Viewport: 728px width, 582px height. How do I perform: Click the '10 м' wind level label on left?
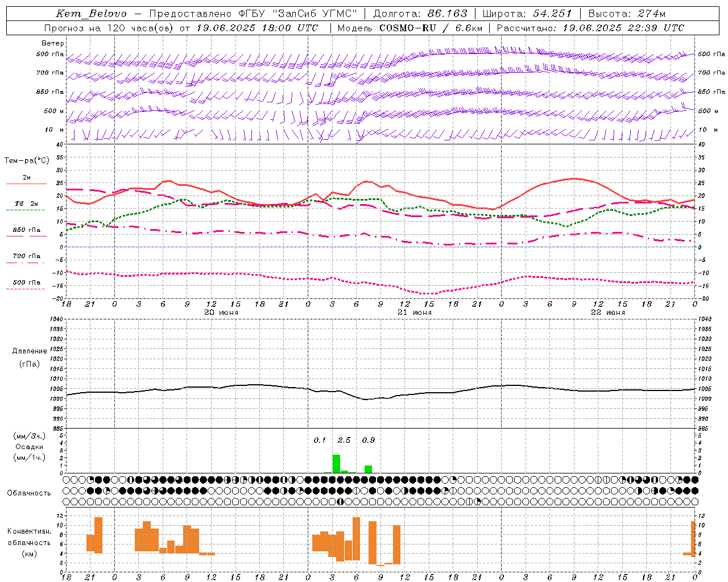click(55, 130)
